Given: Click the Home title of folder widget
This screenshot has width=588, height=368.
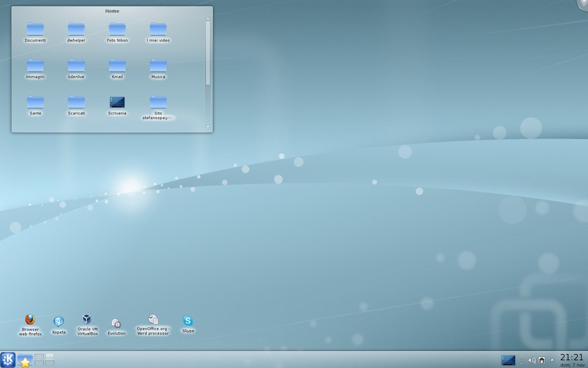Looking at the screenshot, I should pos(112,11).
